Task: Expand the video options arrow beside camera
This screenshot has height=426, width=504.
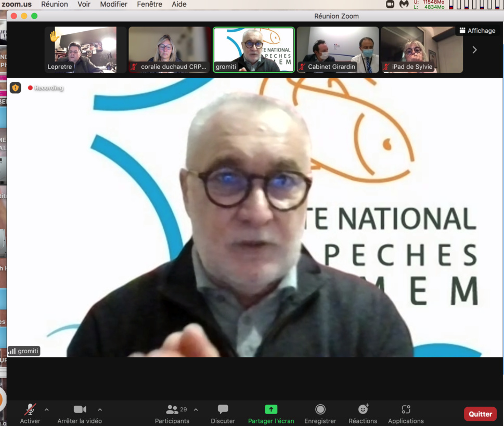Action: (x=100, y=410)
